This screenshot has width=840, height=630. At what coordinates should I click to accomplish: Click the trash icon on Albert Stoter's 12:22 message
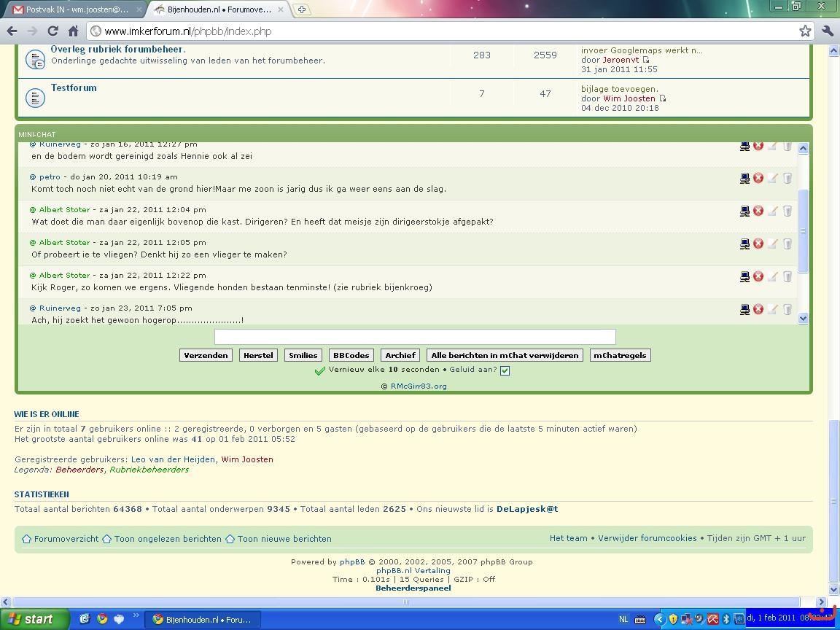787,276
